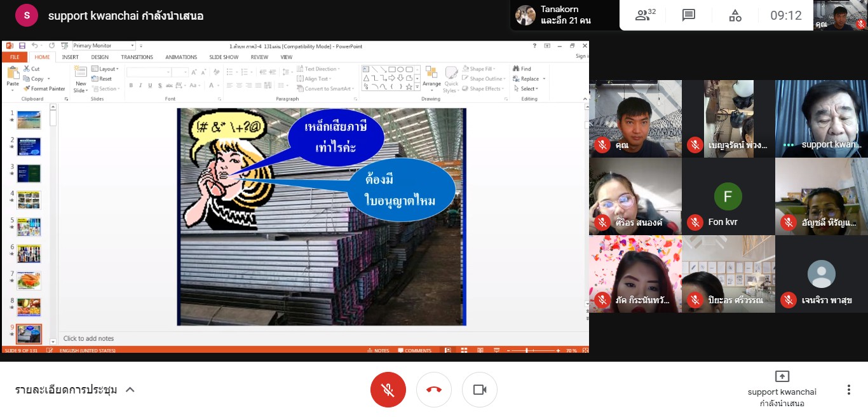Screen dimensions: 868x417
Task: Click the PowerPoint zoom slider
Action: coord(534,350)
